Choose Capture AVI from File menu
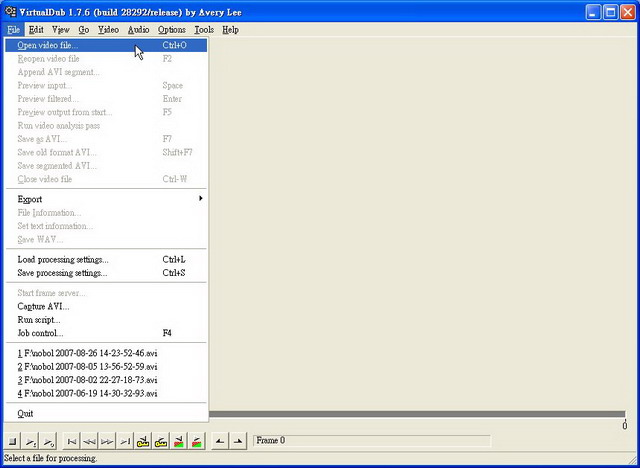Image resolution: width=640 pixels, height=468 pixels. 106,306
